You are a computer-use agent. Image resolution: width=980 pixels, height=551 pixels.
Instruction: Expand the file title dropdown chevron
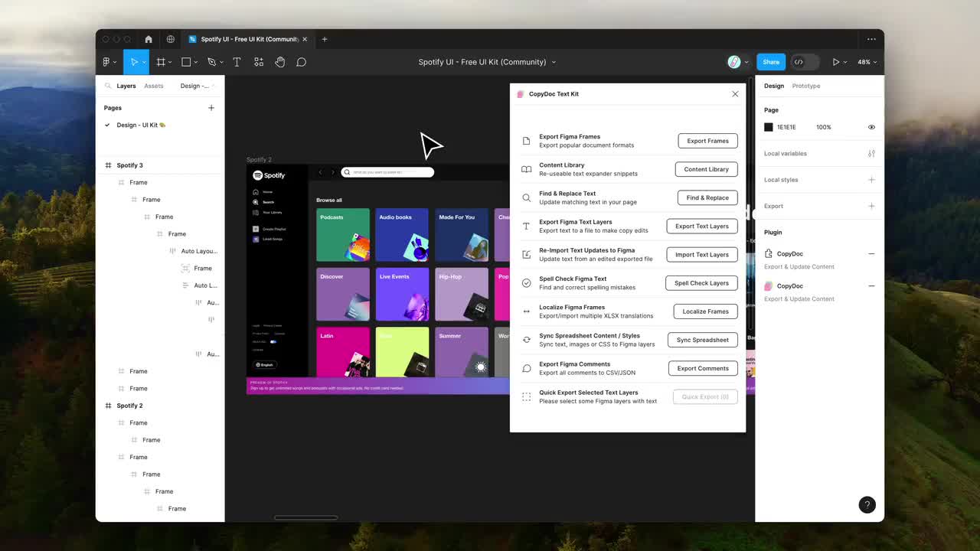pos(554,62)
